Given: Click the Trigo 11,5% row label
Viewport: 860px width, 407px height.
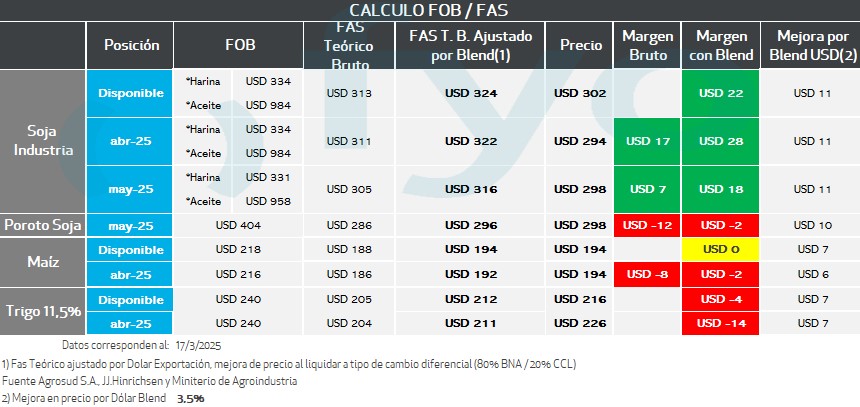Looking at the screenshot, I should (44, 310).
